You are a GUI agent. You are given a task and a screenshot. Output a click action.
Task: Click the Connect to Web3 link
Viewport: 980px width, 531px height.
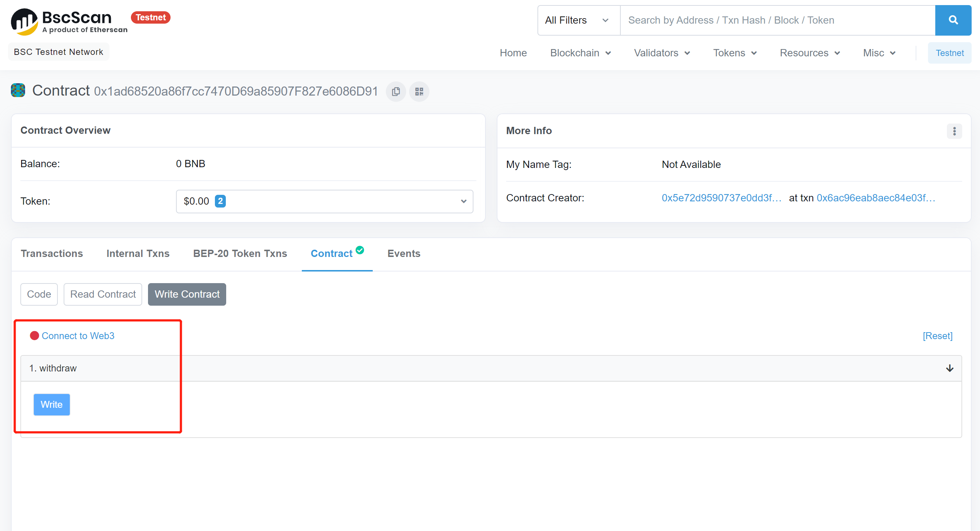[x=78, y=335]
